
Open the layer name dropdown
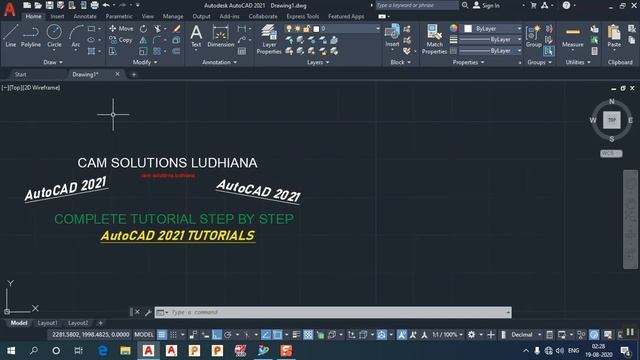tap(378, 29)
